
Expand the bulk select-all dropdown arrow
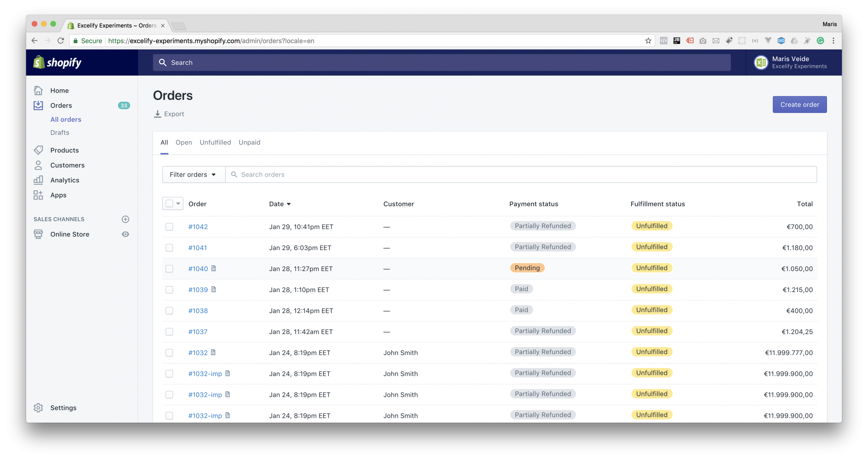(x=178, y=204)
